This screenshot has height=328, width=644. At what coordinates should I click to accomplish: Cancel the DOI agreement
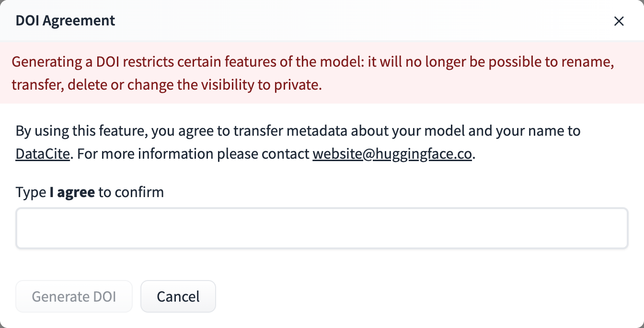(x=178, y=296)
